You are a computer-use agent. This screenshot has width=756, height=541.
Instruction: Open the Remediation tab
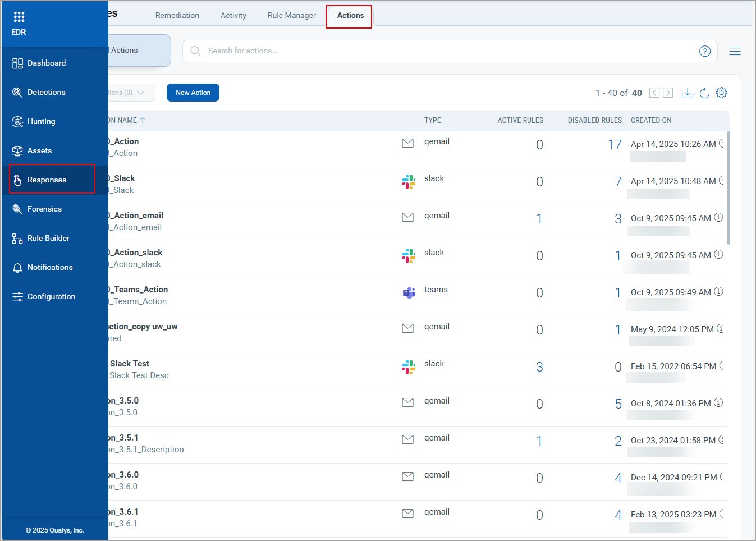(x=177, y=15)
